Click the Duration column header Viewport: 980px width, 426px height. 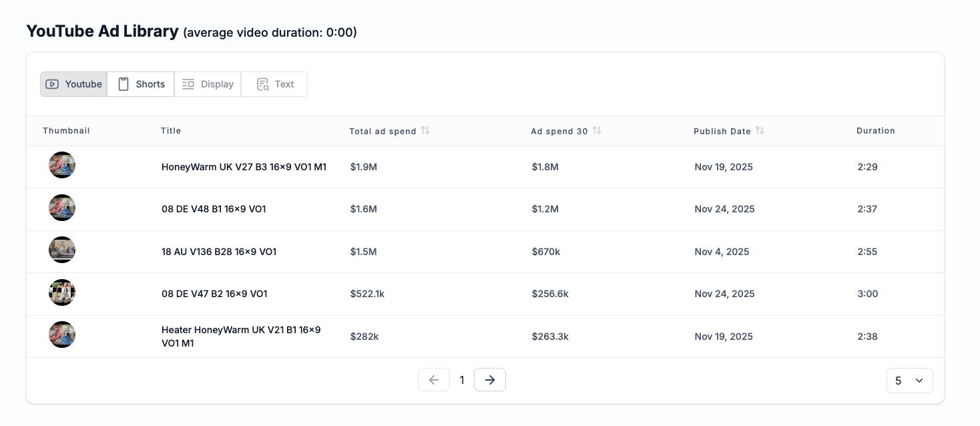tap(875, 131)
